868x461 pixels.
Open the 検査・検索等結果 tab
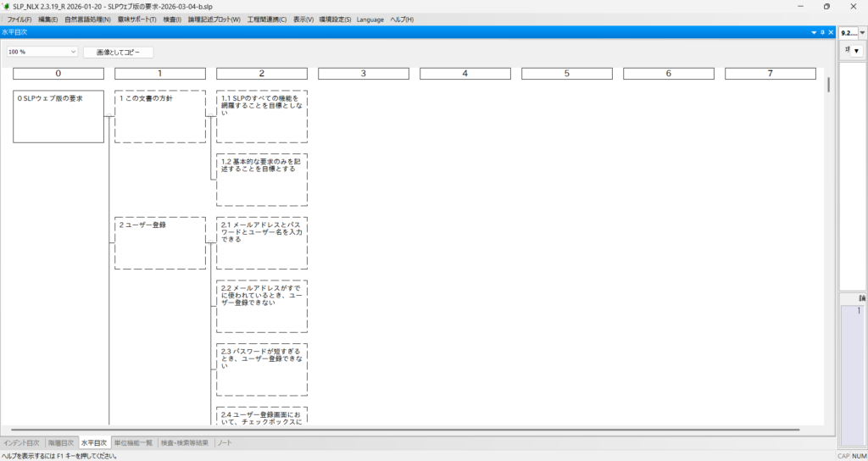coord(184,442)
